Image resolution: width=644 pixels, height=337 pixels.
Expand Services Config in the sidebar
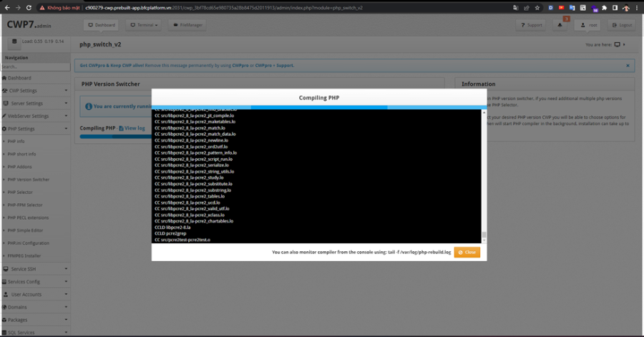(x=35, y=282)
